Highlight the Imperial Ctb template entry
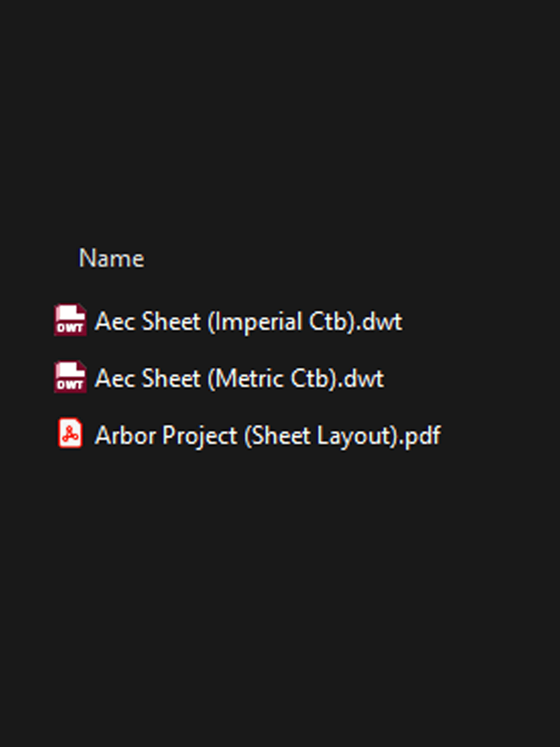This screenshot has width=560, height=747. pos(248,322)
